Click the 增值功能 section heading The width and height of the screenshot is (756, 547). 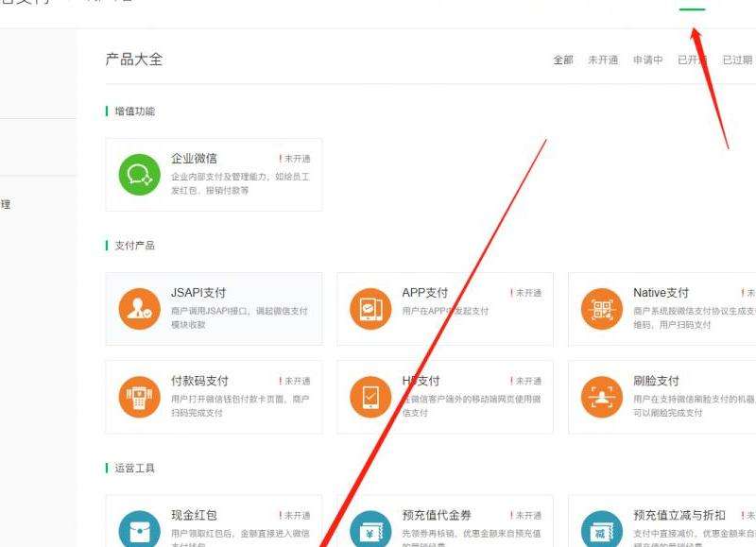click(x=135, y=111)
